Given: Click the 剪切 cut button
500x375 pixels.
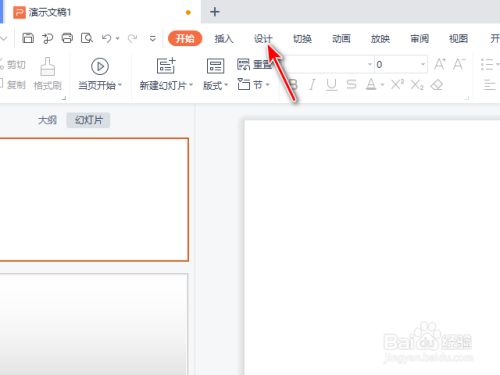Looking at the screenshot, I should (x=13, y=64).
